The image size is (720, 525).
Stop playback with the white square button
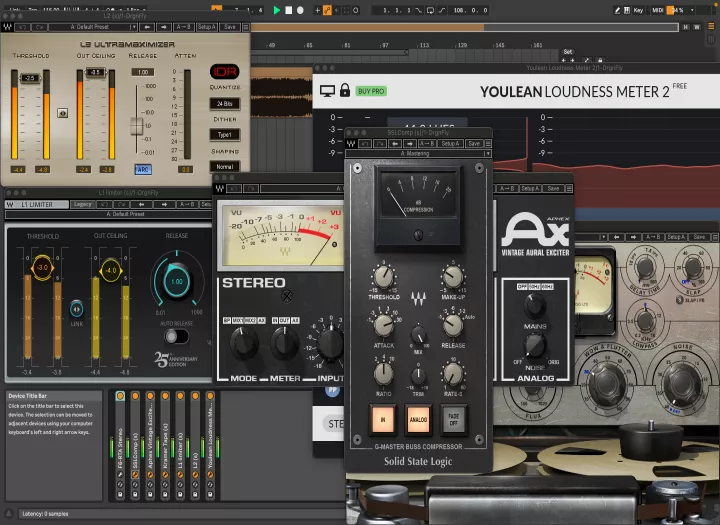288,10
